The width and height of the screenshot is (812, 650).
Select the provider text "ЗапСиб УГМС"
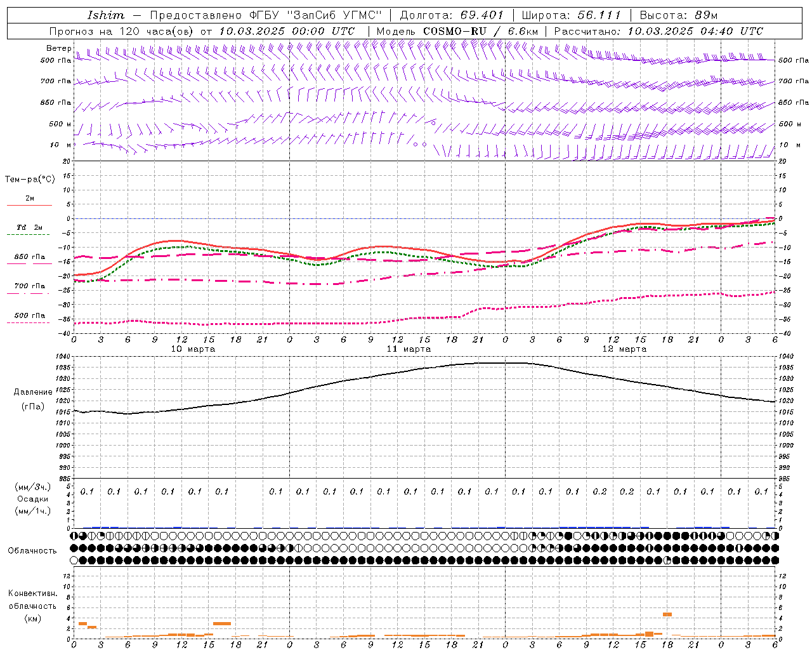(336, 15)
